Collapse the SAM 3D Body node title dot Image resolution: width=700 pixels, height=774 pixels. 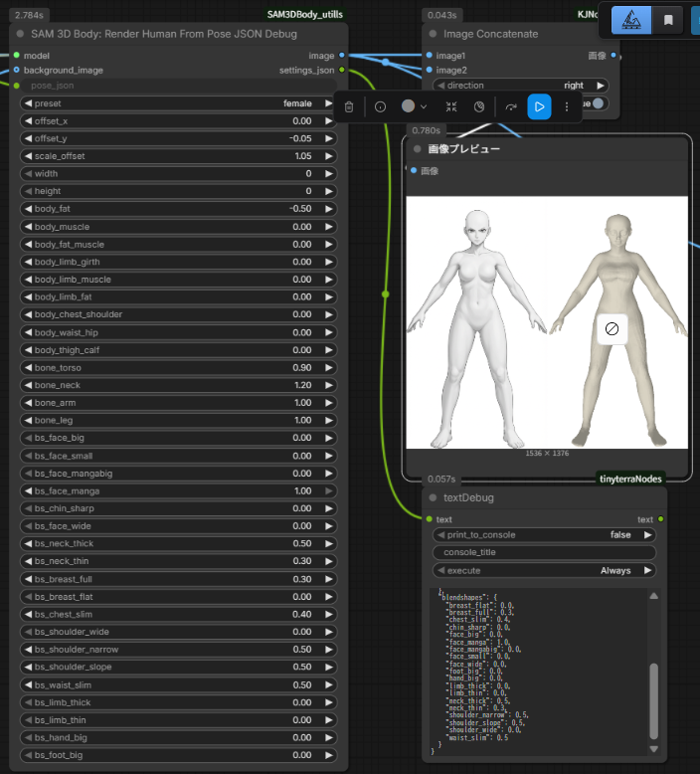point(20,34)
